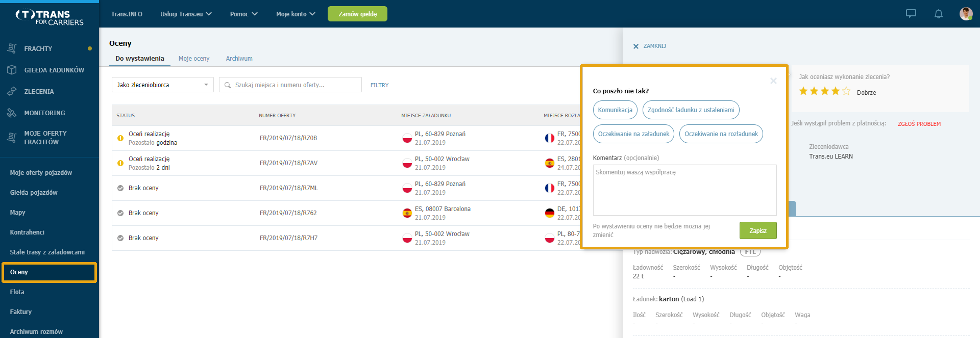Click check icon for offer R7ML
This screenshot has height=338, width=980.
click(x=120, y=188)
